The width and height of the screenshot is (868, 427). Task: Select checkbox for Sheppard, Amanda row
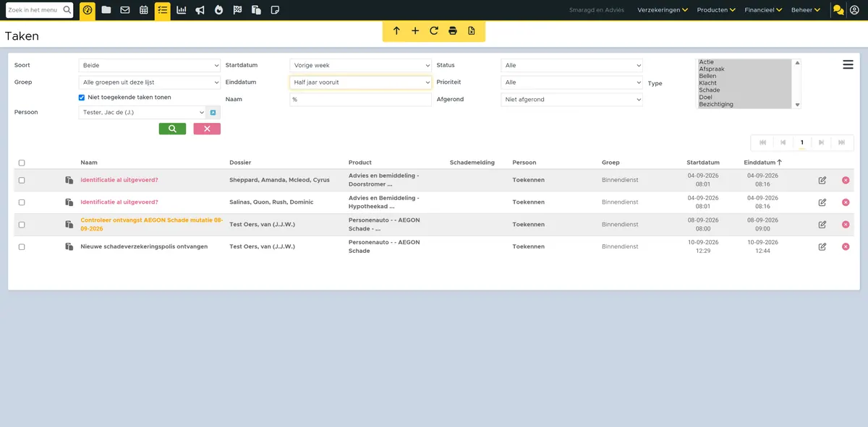coord(22,180)
